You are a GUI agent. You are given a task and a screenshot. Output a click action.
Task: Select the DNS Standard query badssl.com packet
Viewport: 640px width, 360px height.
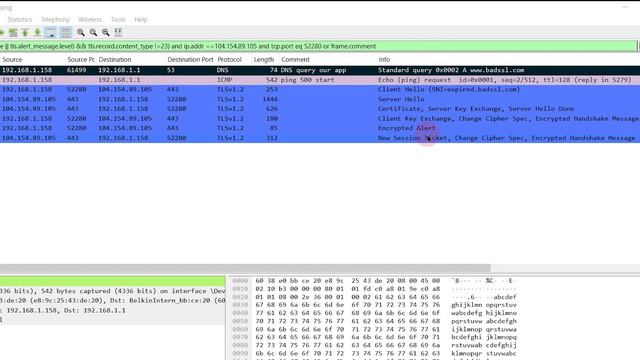click(x=320, y=70)
